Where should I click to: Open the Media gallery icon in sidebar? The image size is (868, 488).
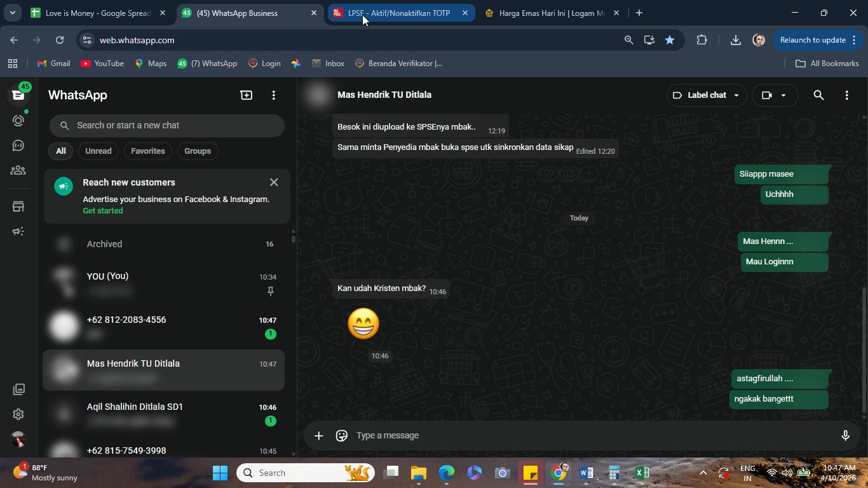click(18, 389)
